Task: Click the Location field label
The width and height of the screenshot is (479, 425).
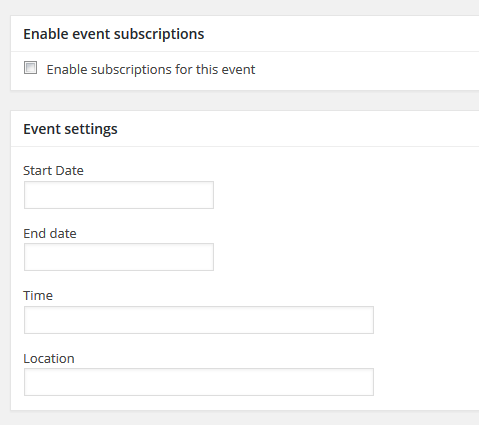Action: pyautogui.click(x=49, y=358)
